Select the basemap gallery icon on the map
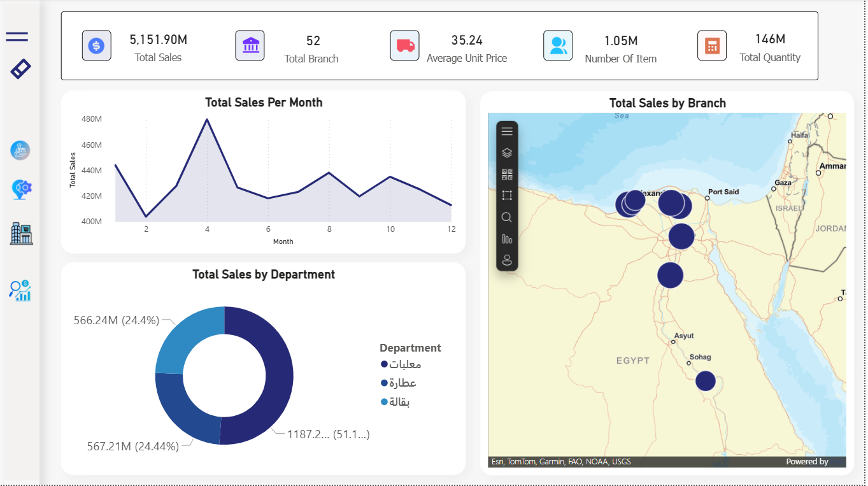The width and height of the screenshot is (868, 486). tap(507, 174)
